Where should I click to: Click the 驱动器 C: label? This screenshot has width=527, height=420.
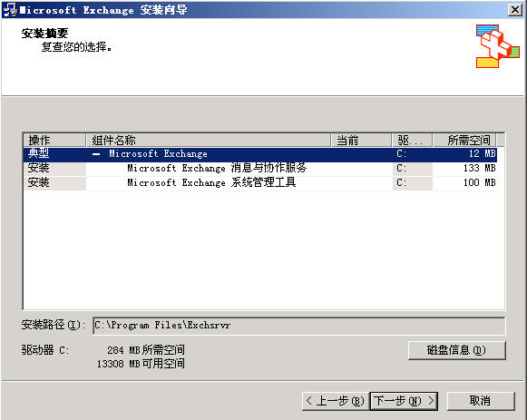[45, 350]
